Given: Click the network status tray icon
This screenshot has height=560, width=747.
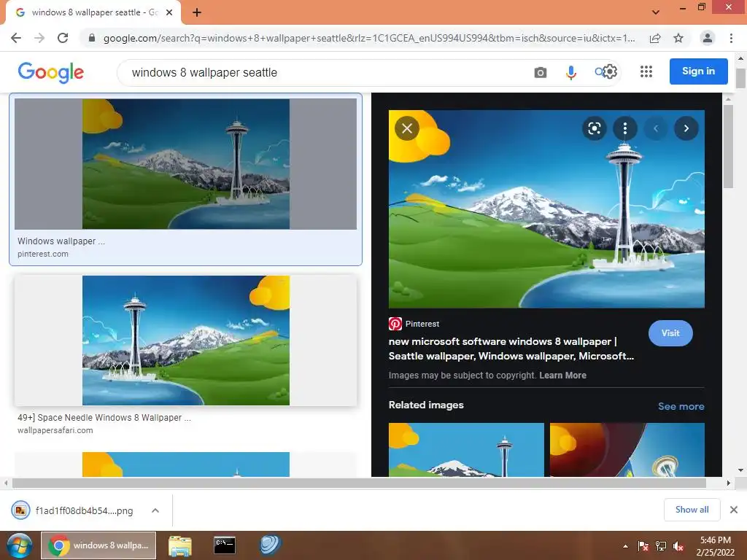Looking at the screenshot, I should pos(661,546).
